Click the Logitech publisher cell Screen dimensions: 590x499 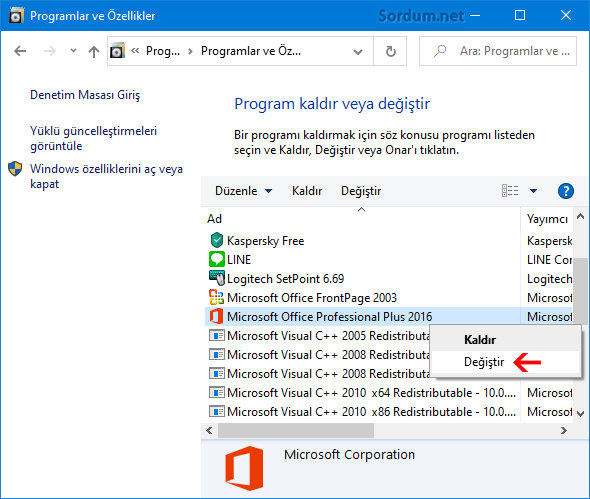click(549, 278)
